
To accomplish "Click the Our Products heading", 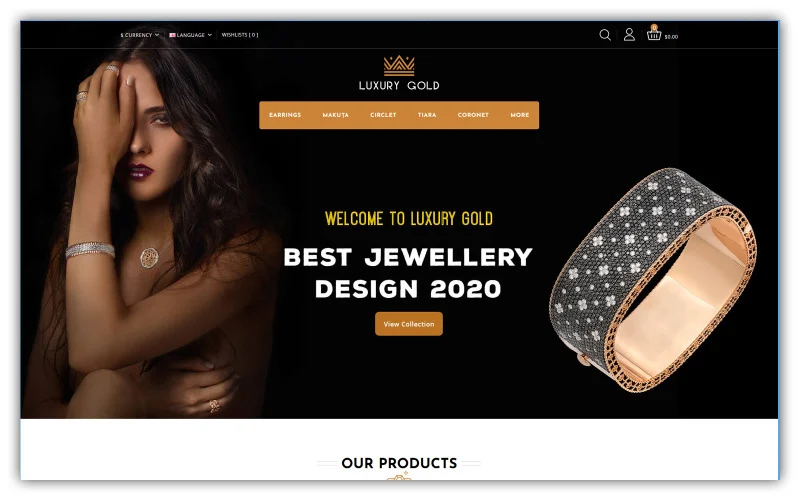I will click(x=399, y=463).
